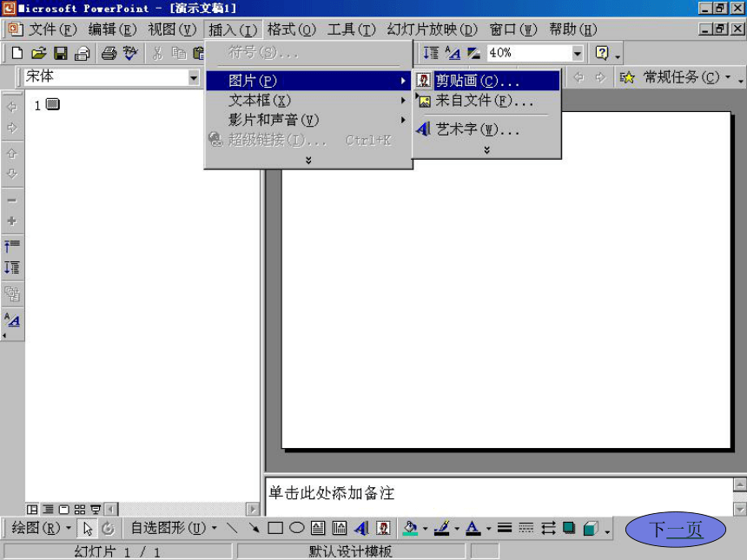The height and width of the screenshot is (560, 747).
Task: Open the 格式(O) menu
Action: (292, 30)
